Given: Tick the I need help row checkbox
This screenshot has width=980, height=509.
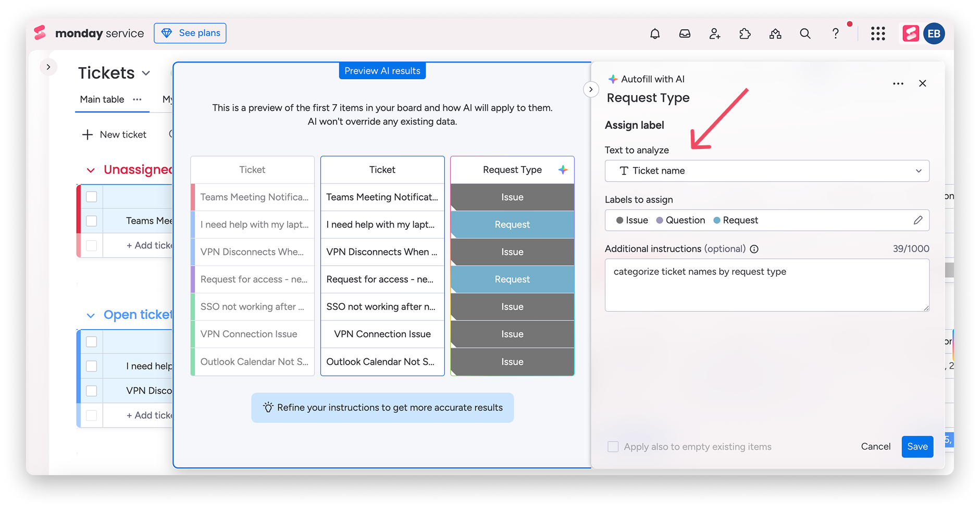Looking at the screenshot, I should pos(92,366).
